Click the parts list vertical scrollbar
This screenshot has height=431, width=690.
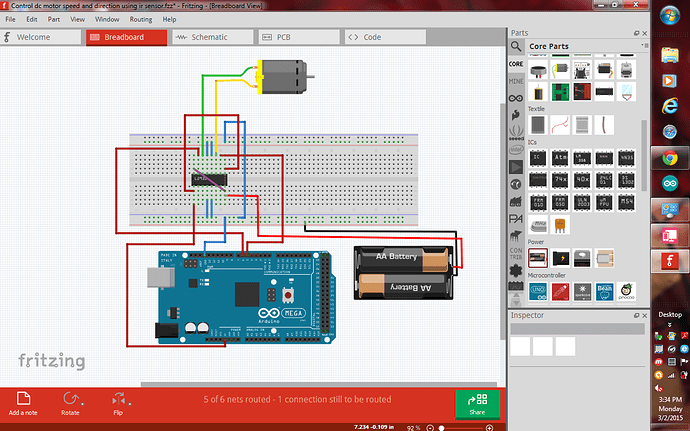click(644, 154)
